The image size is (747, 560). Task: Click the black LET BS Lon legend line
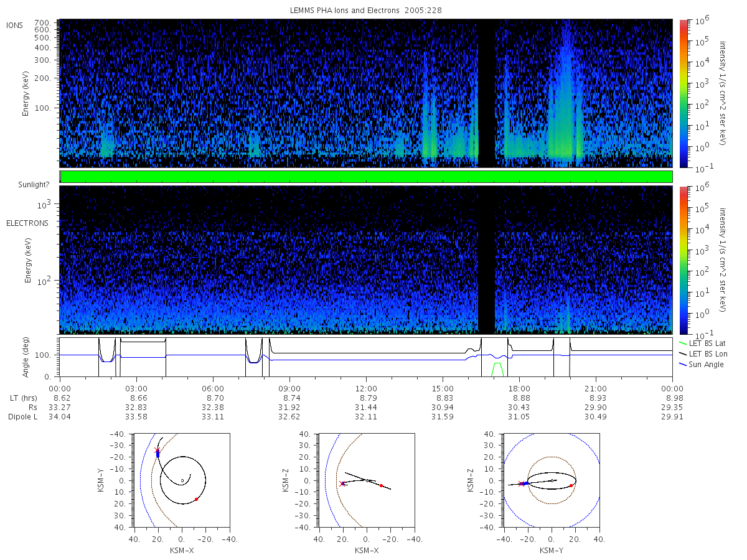coord(683,353)
